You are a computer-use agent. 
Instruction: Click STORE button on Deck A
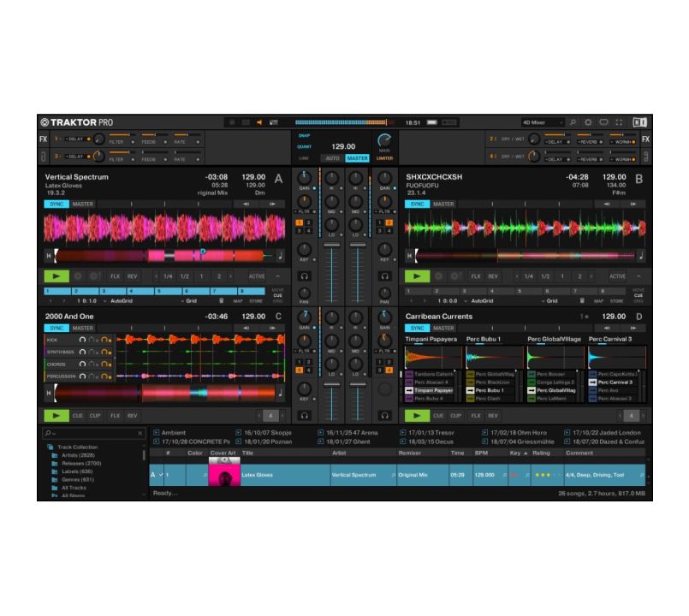tap(256, 301)
